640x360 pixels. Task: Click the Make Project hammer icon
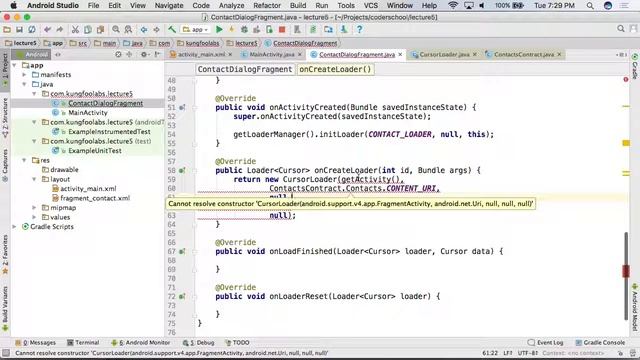tap(172, 29)
